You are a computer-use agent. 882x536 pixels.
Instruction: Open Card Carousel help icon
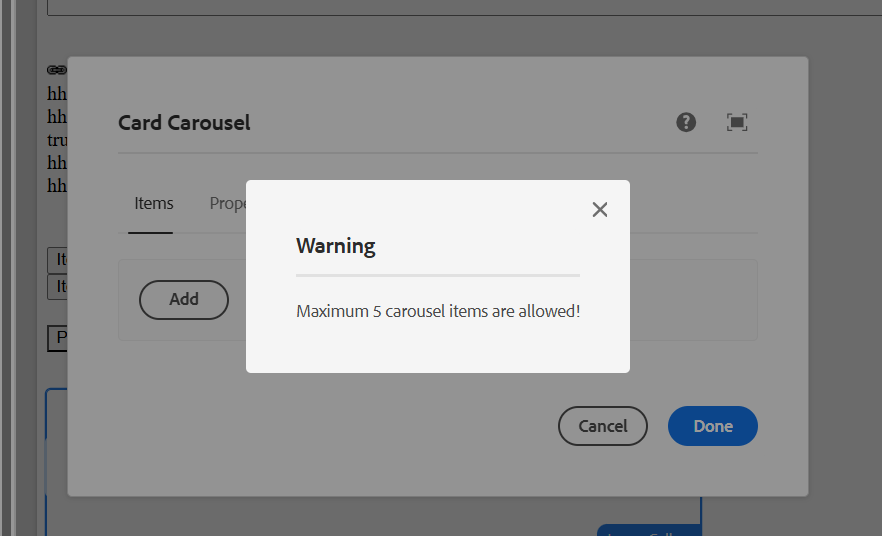[686, 122]
